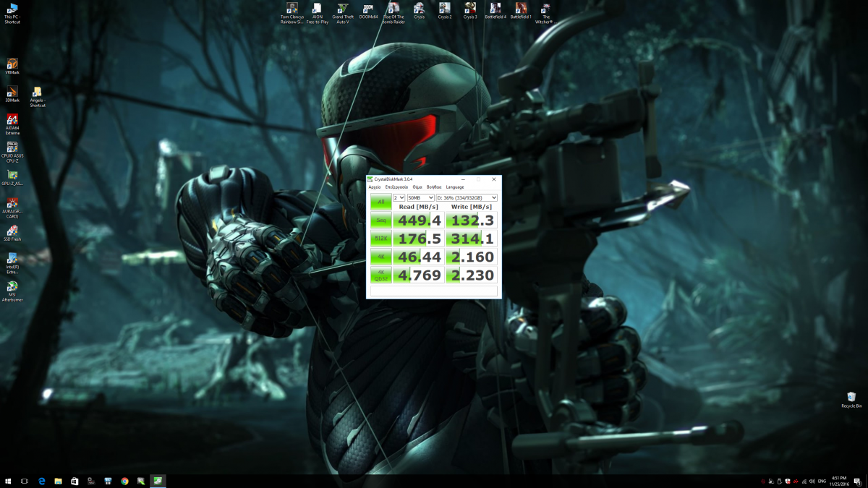Select the AURA graphics card icon
The height and width of the screenshot is (488, 868).
pos(12,208)
